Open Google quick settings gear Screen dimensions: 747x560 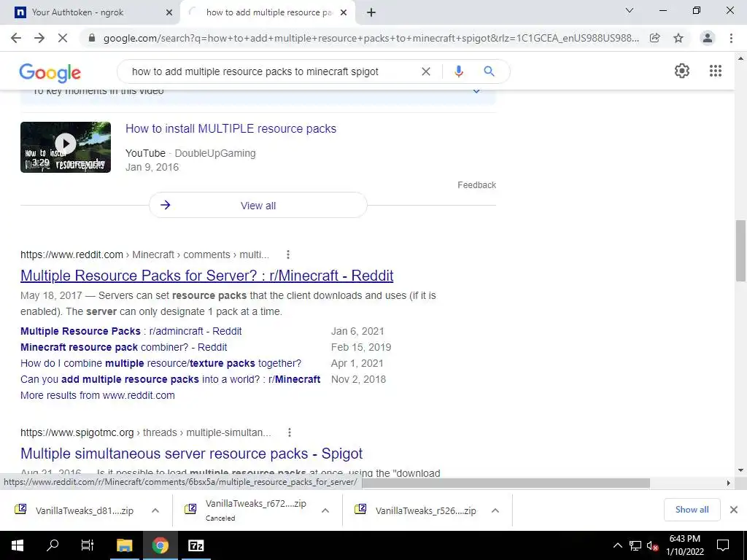point(682,71)
